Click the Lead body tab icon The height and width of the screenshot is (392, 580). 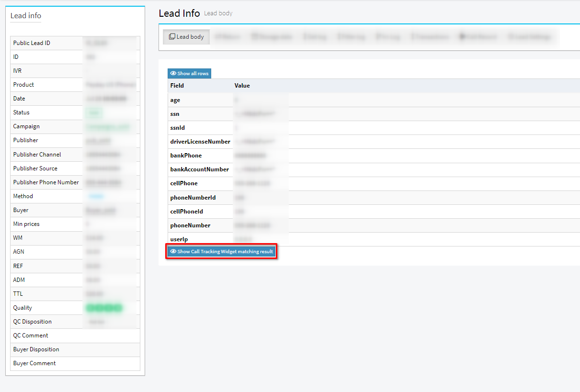pyautogui.click(x=172, y=37)
